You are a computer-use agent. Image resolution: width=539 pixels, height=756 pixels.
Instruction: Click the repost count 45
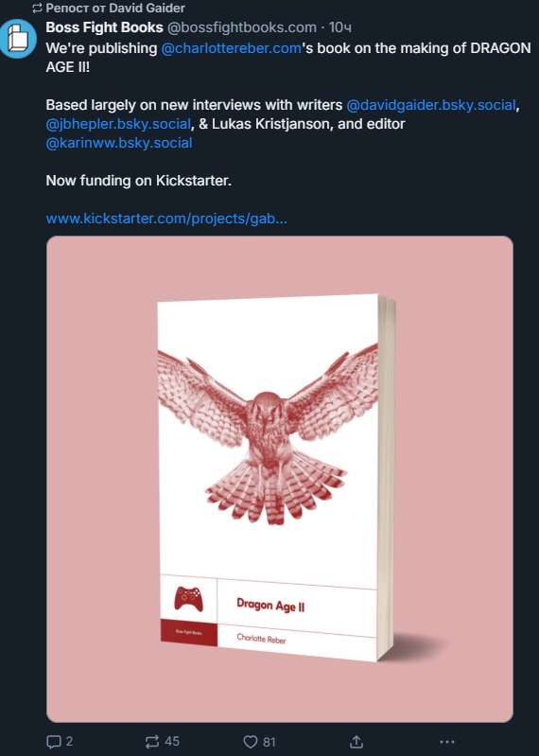tap(172, 741)
